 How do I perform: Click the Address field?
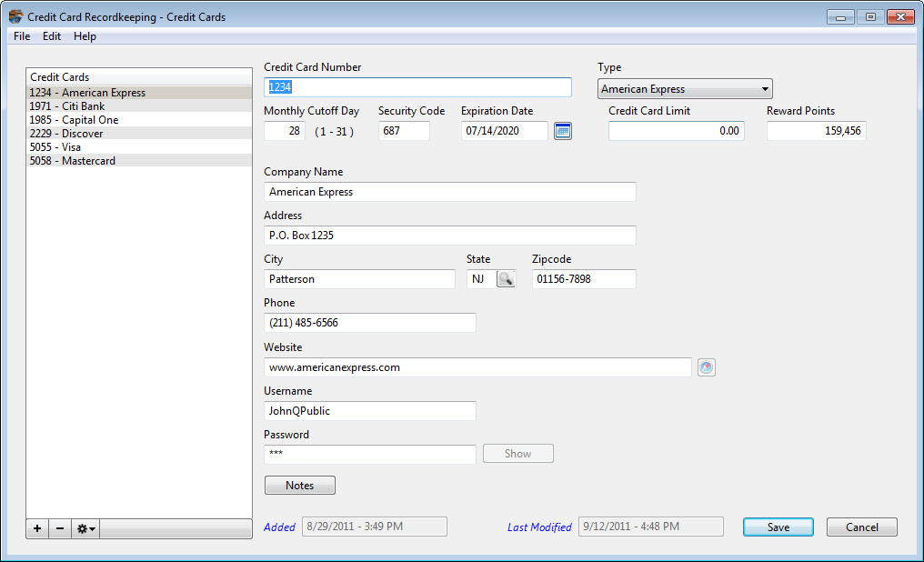[450, 236]
